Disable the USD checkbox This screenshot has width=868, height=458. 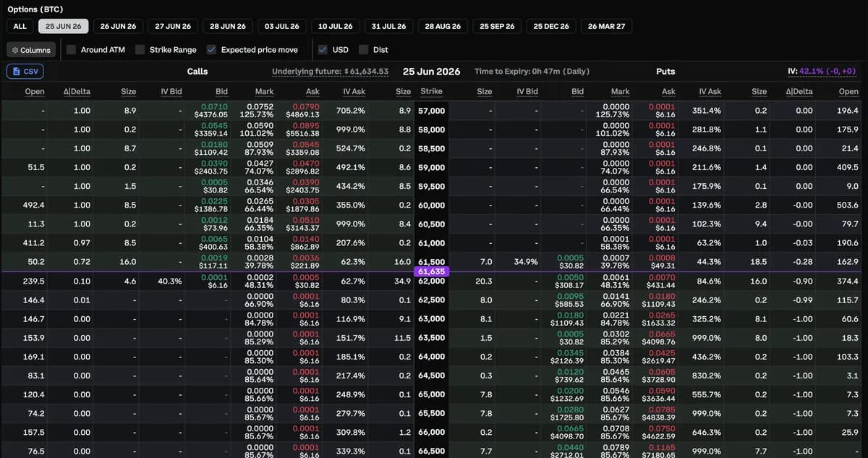[x=323, y=50]
